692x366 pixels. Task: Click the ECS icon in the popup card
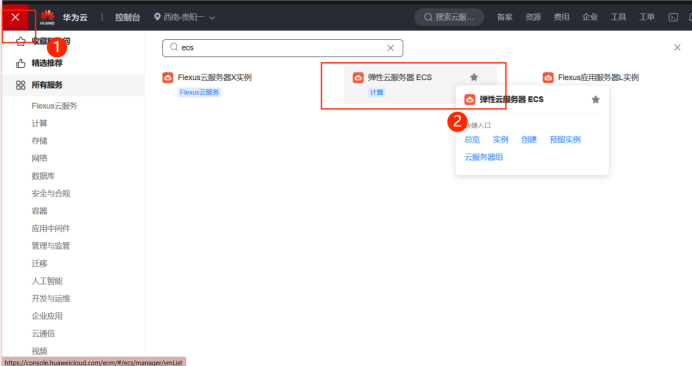pos(470,100)
